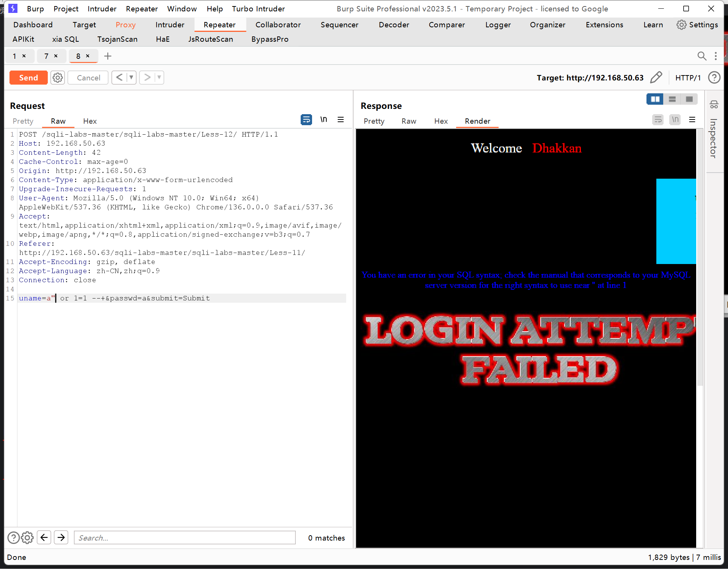Viewport: 728px width, 569px height.
Task: Switch to side-by-side layout view
Action: (x=655, y=99)
